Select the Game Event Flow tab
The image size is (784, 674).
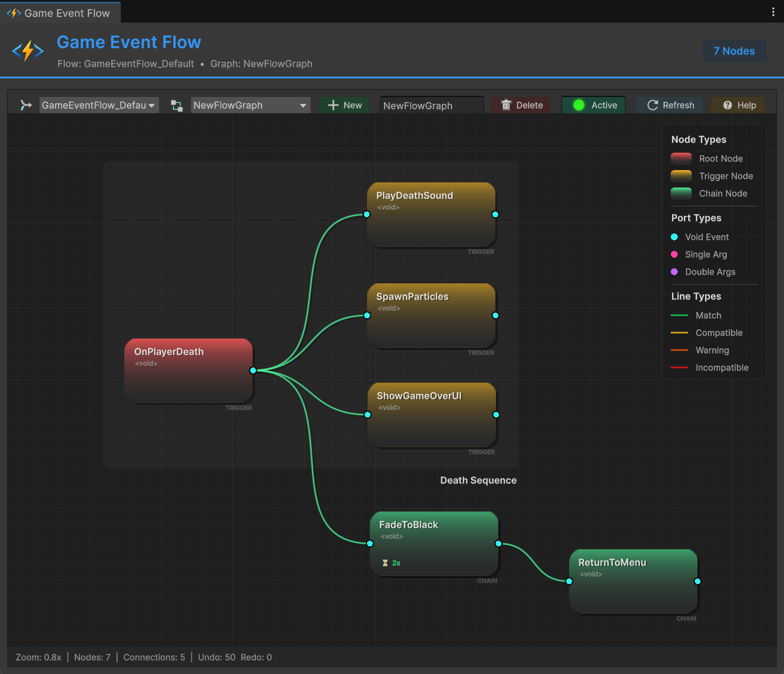point(60,12)
